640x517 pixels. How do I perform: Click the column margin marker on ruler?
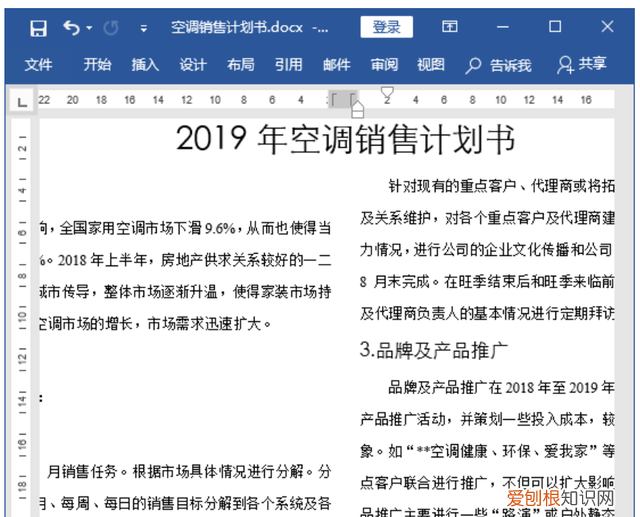tap(343, 99)
